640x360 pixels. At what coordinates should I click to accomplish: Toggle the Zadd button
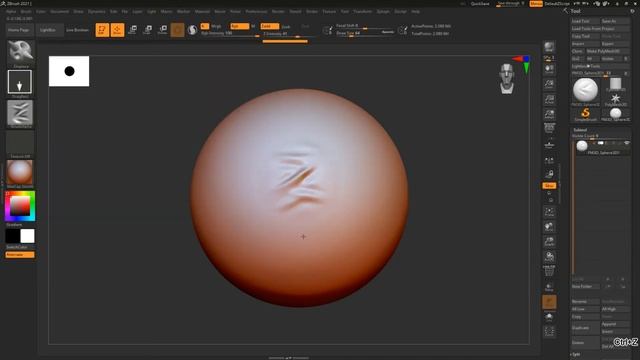pos(270,26)
